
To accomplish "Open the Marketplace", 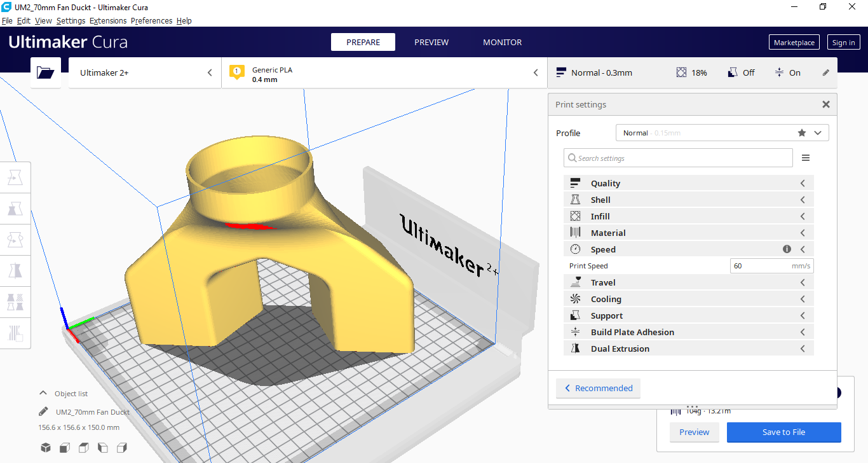I will (794, 43).
